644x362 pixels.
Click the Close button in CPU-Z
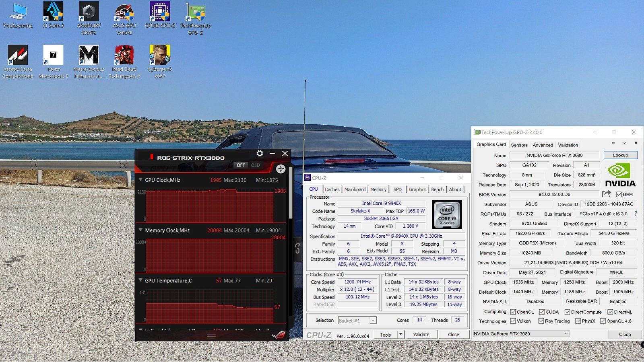click(x=453, y=334)
